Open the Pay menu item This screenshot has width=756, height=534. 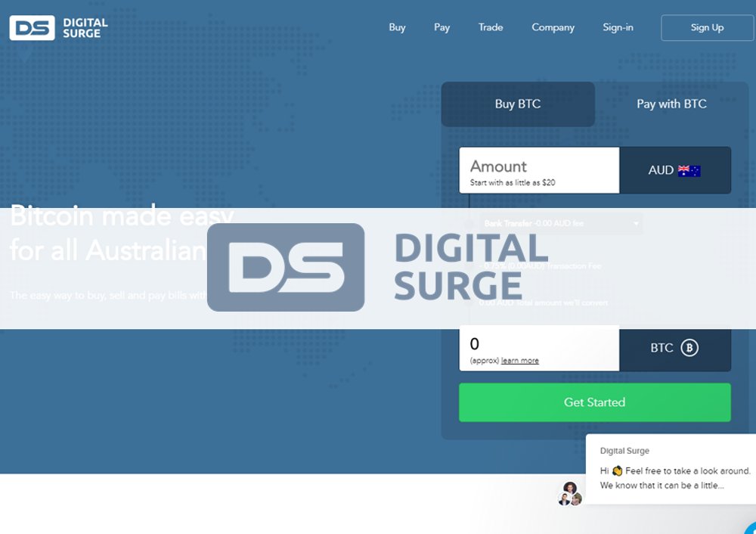pos(442,27)
